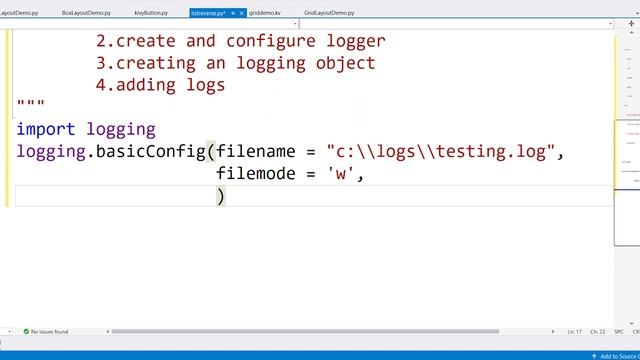The height and width of the screenshot is (360, 640).
Task: Click the code minimap viewport region
Action: click(x=627, y=182)
